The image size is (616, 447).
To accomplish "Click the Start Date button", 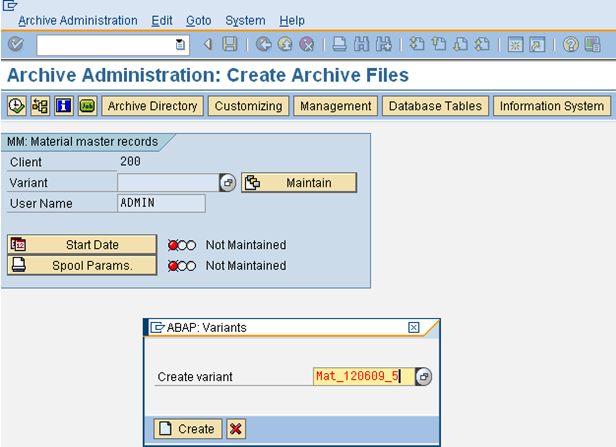I will tap(82, 245).
